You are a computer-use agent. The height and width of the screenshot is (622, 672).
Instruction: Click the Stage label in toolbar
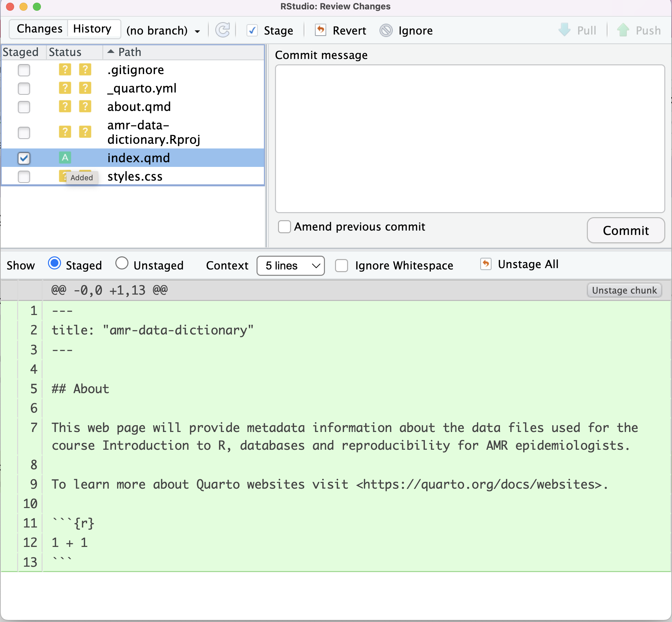click(x=278, y=30)
